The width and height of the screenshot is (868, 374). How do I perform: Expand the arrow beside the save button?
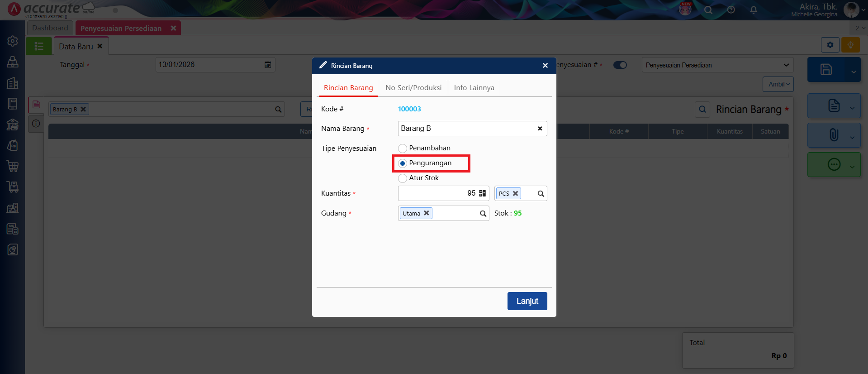click(x=853, y=72)
